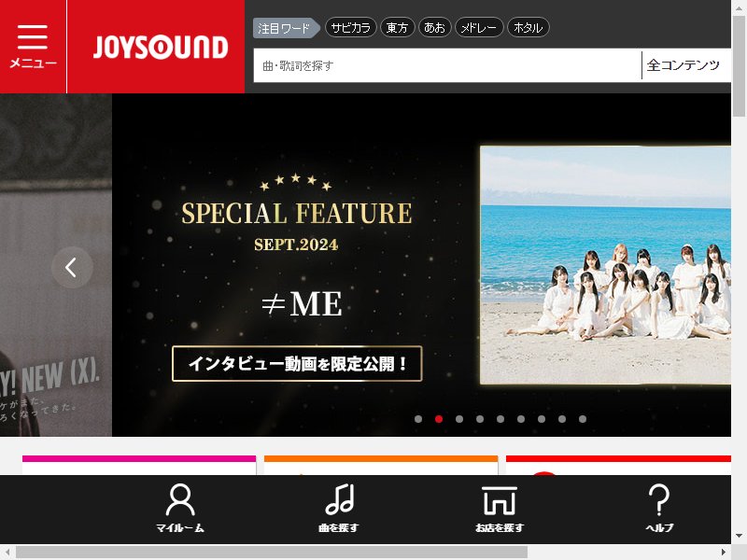Select the サビカラ trending keyword
This screenshot has height=560, width=747.
[x=351, y=28]
